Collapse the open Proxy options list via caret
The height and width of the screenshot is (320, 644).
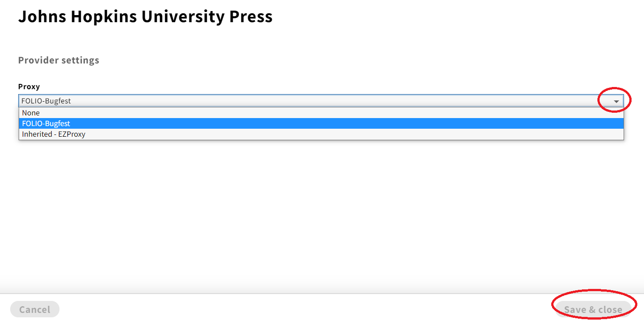tap(616, 101)
